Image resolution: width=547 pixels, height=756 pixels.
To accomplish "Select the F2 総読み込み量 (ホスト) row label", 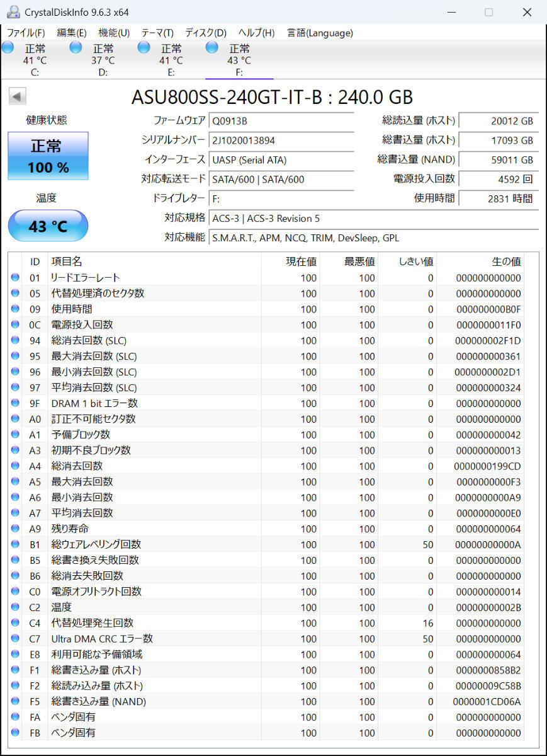I will pyautogui.click(x=96, y=685).
